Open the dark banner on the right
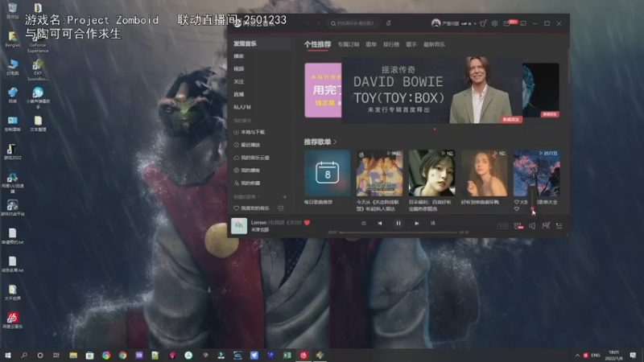 pyautogui.click(x=541, y=90)
